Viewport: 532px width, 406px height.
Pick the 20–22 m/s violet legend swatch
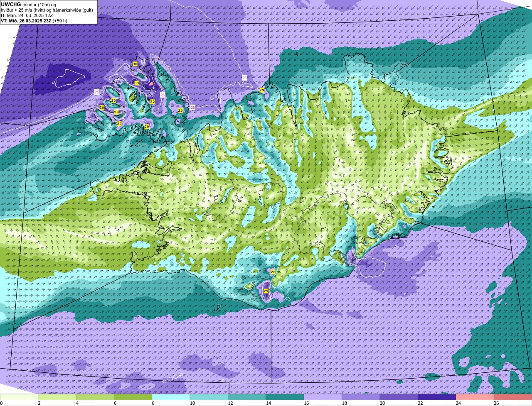point(399,397)
